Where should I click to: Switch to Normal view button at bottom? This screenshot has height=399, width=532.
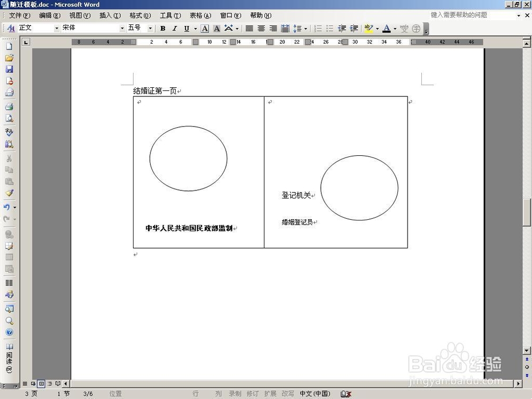(25, 384)
